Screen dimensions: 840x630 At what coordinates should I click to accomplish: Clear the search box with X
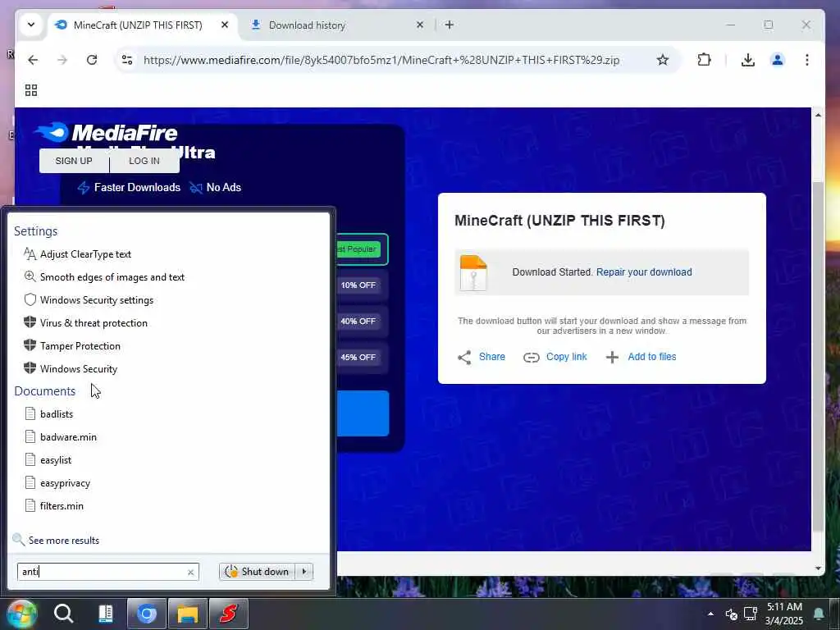190,572
